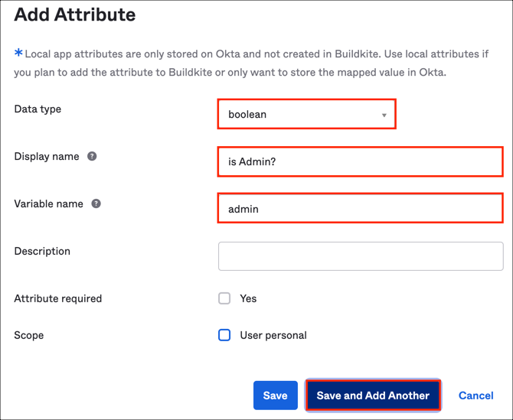
Task: Click the 'Scope' field label
Action: point(29,335)
